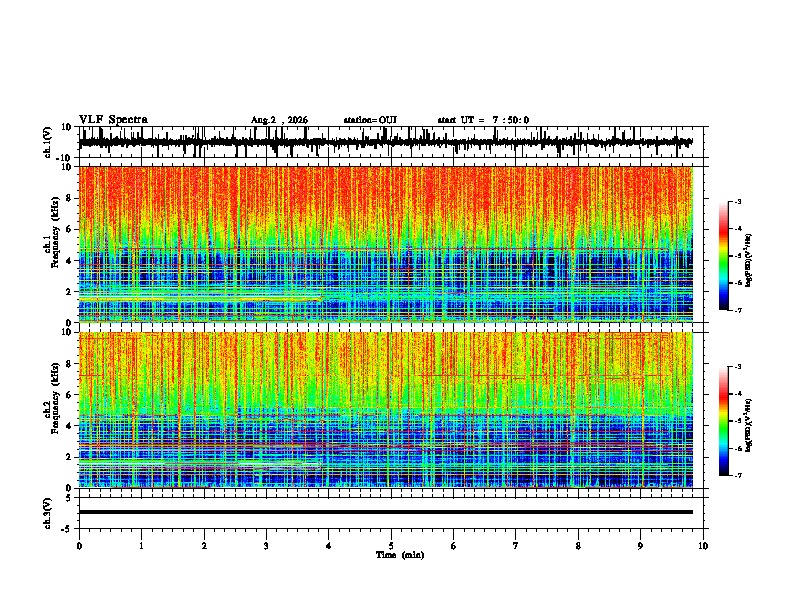Click the "10" tick on ch.2 frequency axis

pyautogui.click(x=67, y=332)
